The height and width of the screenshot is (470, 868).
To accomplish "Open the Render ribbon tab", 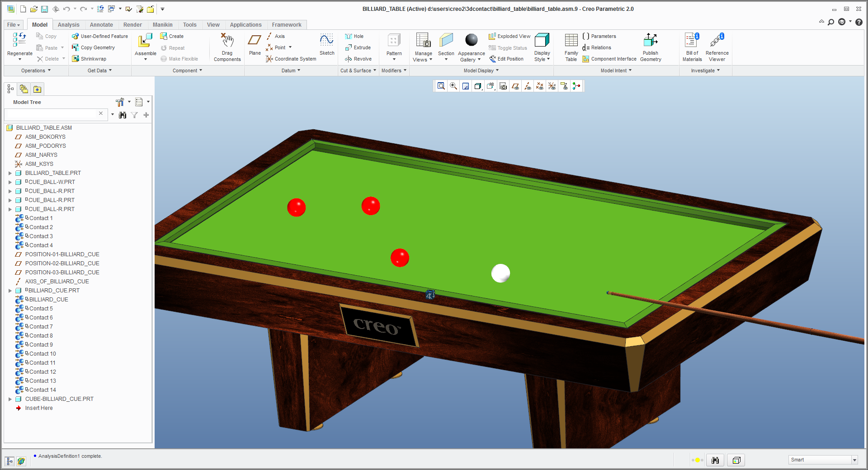I will tap(132, 25).
